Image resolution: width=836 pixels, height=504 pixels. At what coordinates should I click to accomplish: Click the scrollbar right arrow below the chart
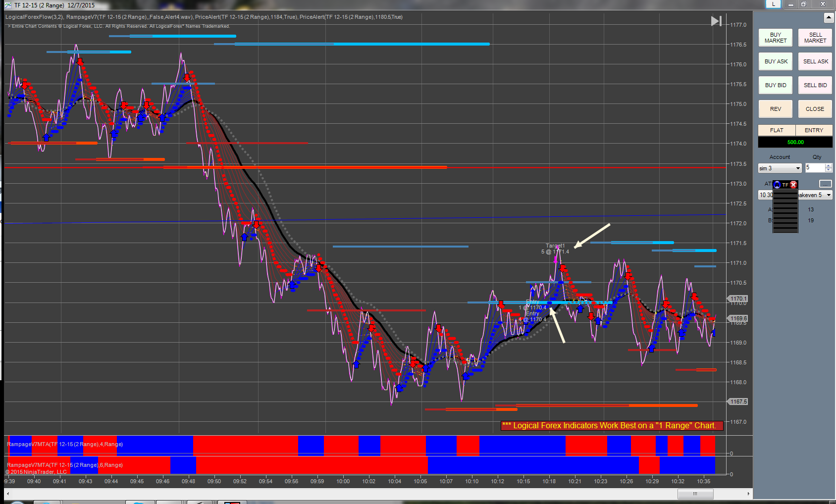pyautogui.click(x=748, y=494)
